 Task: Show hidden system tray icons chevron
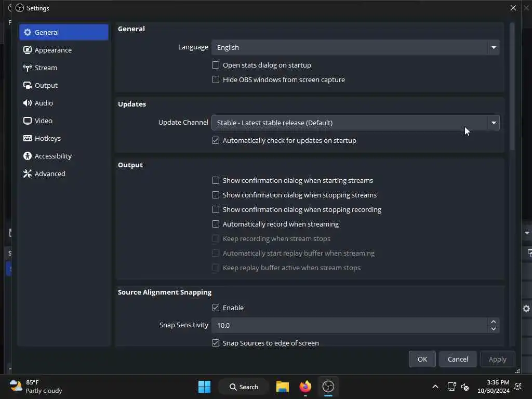coord(435,387)
